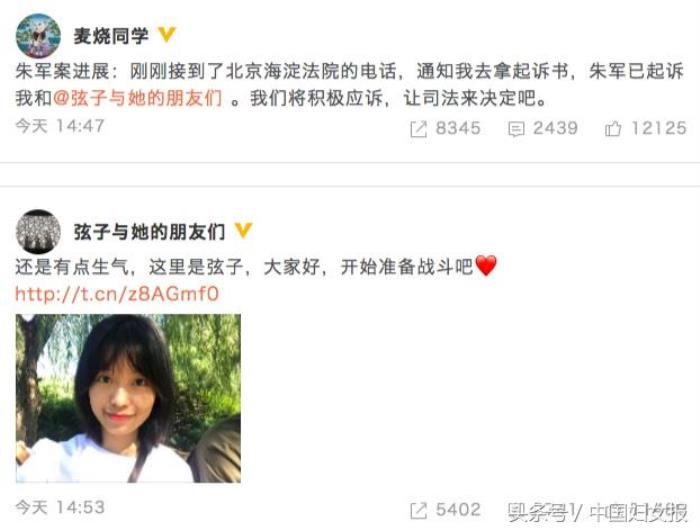The width and height of the screenshot is (700, 530).
Task: Open 麦烧同学 profile avatar
Action: click(38, 36)
